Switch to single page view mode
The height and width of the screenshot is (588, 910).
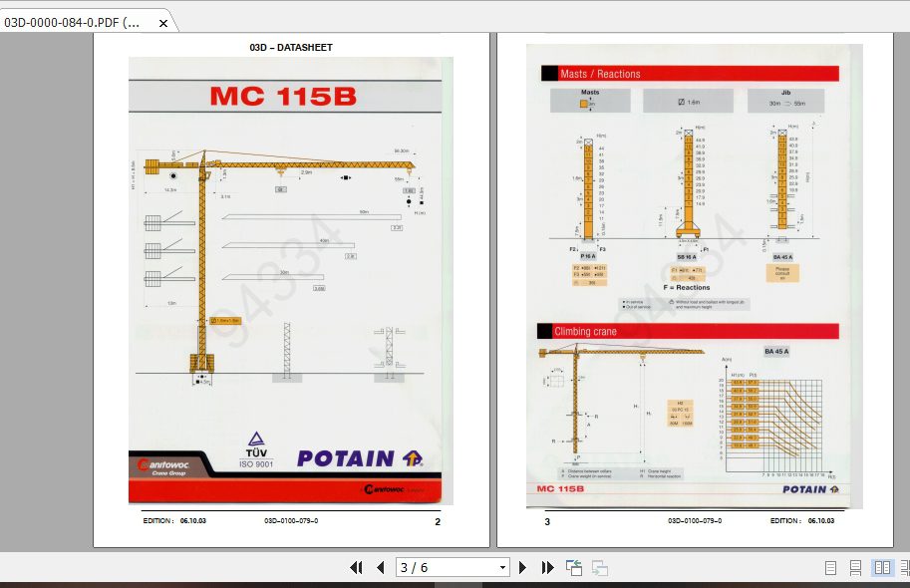click(830, 567)
